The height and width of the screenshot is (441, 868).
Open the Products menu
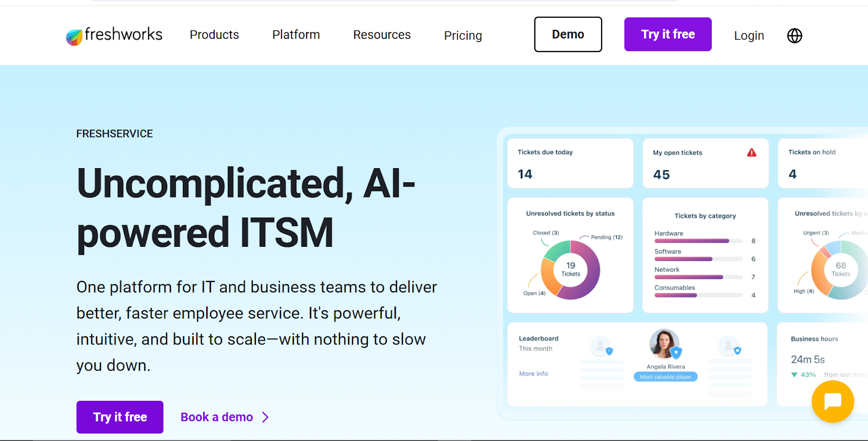[214, 35]
